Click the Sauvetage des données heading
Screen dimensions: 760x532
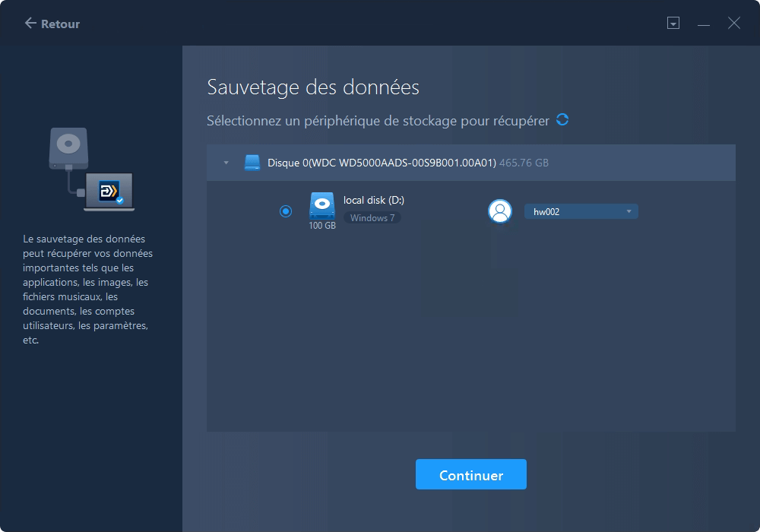(312, 87)
